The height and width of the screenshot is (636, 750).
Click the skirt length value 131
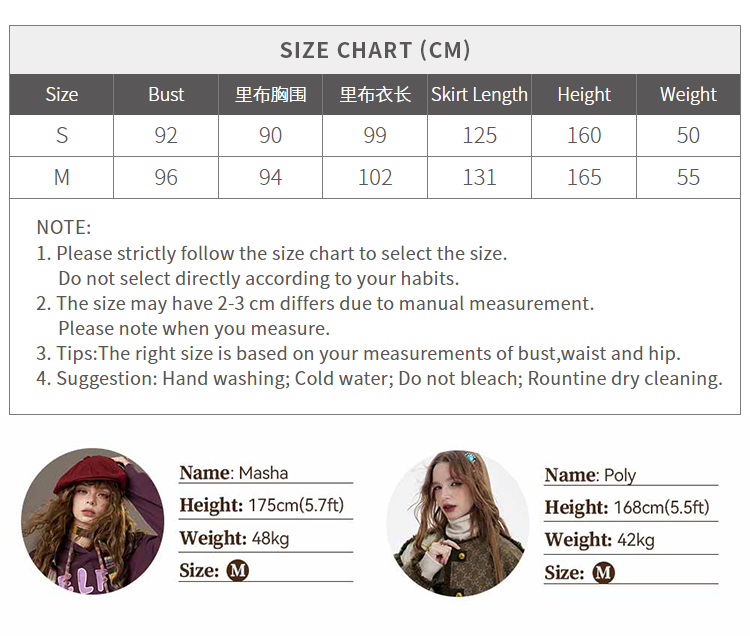click(x=479, y=177)
